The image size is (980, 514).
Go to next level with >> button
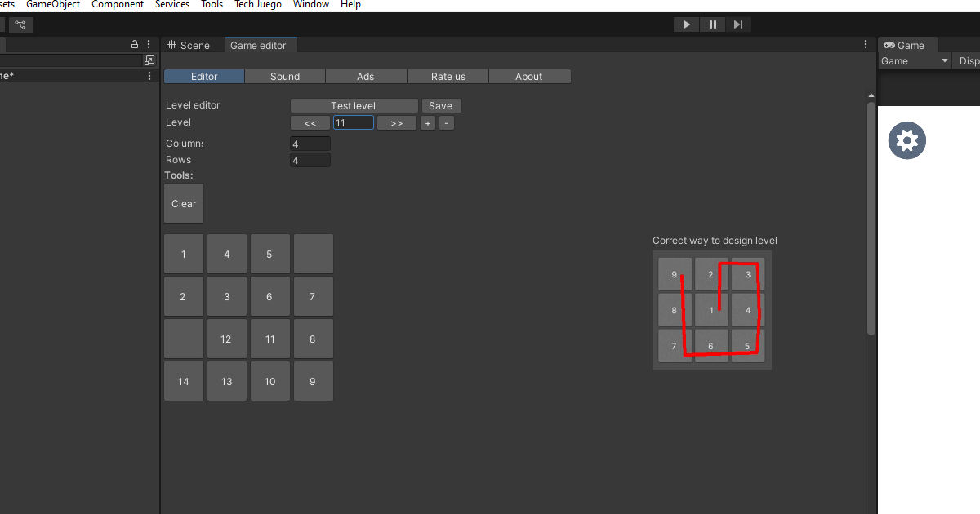tap(396, 123)
